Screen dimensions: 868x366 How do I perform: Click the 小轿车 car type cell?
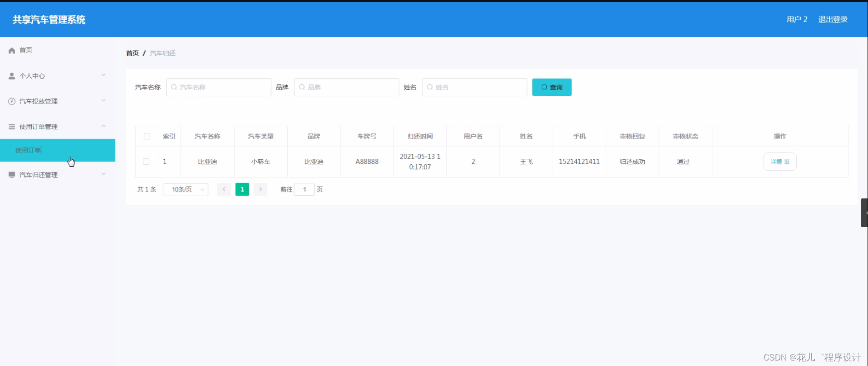(x=261, y=162)
